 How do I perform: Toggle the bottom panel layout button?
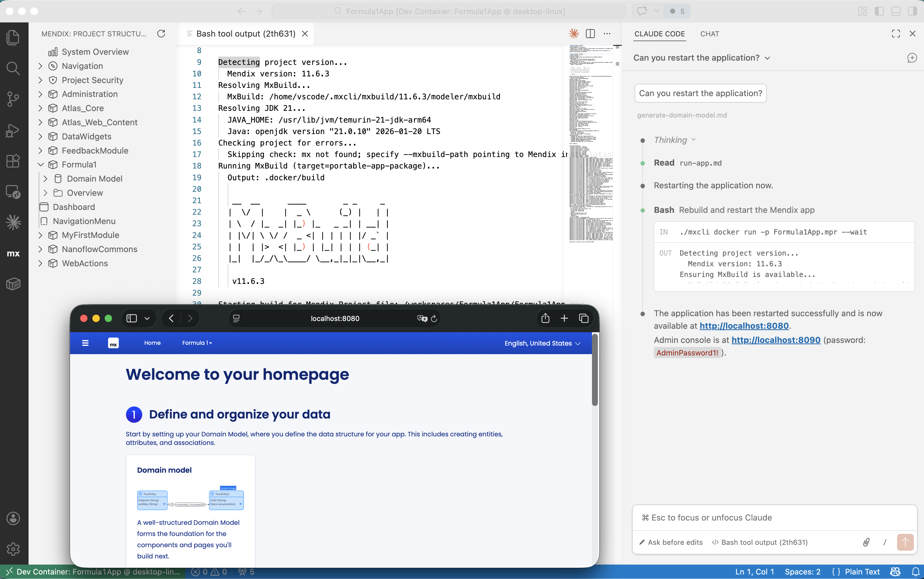click(896, 11)
